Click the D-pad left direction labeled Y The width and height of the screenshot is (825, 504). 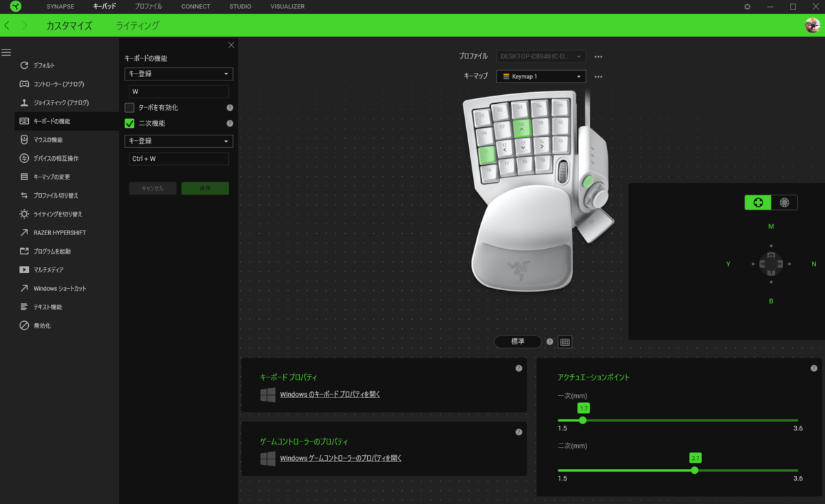(x=728, y=264)
